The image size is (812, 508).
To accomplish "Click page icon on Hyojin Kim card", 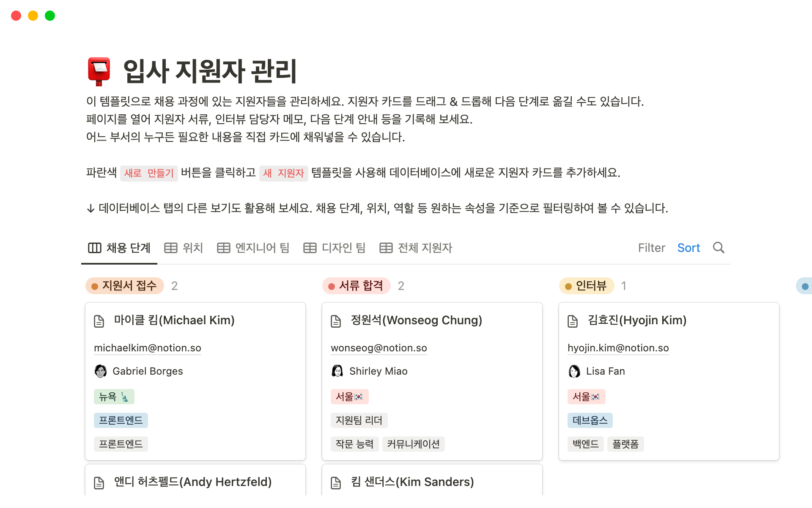I will coord(573,321).
